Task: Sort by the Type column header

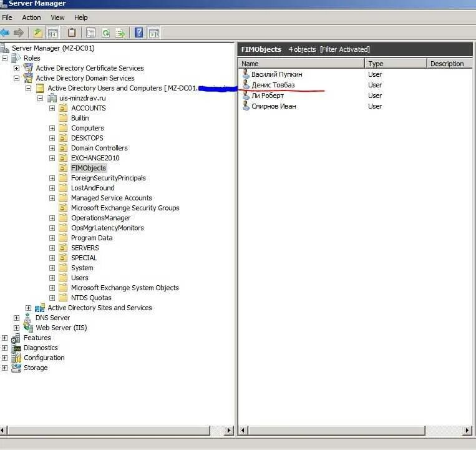Action: (x=396, y=64)
